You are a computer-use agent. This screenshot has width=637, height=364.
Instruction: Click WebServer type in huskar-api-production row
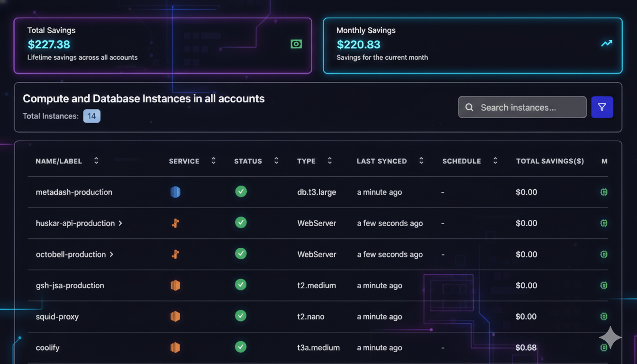(x=317, y=223)
